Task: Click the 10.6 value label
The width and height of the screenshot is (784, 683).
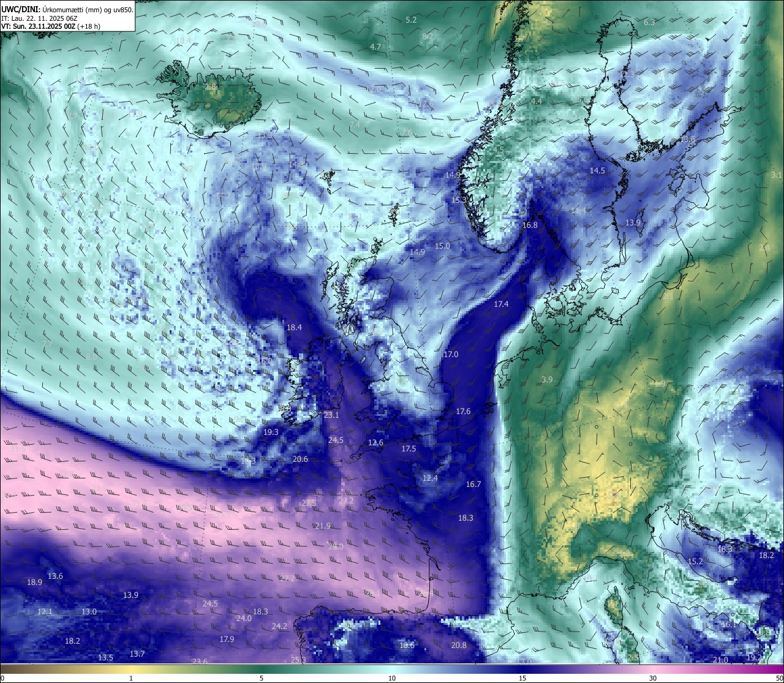Action: pos(407,646)
